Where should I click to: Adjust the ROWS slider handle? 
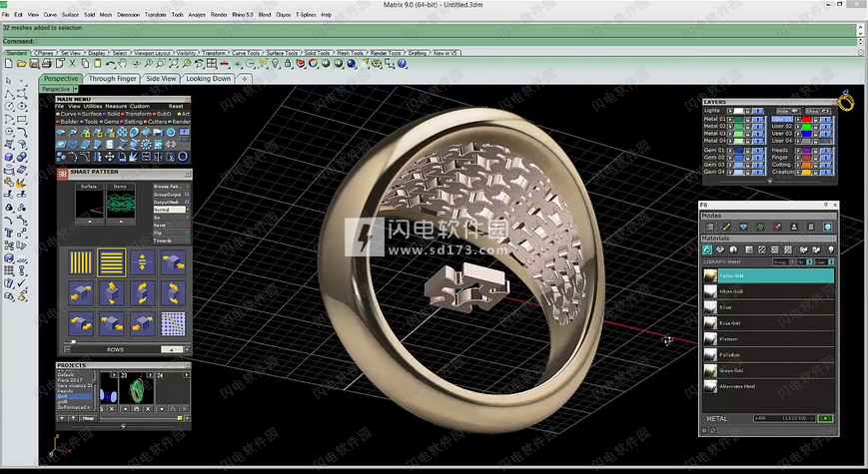coord(74,342)
